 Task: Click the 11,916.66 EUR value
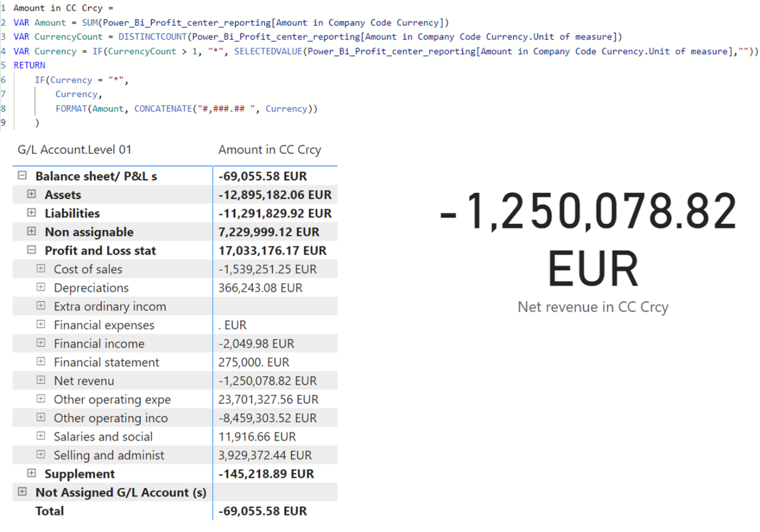coord(257,436)
